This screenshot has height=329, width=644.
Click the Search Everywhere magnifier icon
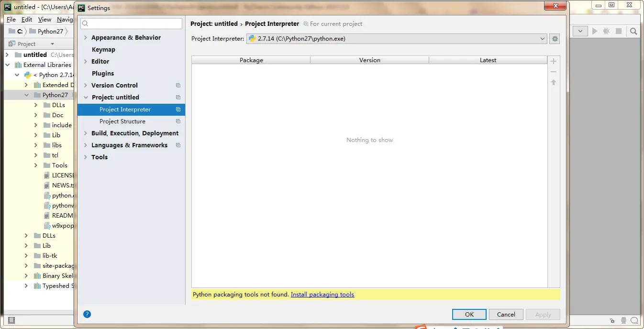point(633,31)
